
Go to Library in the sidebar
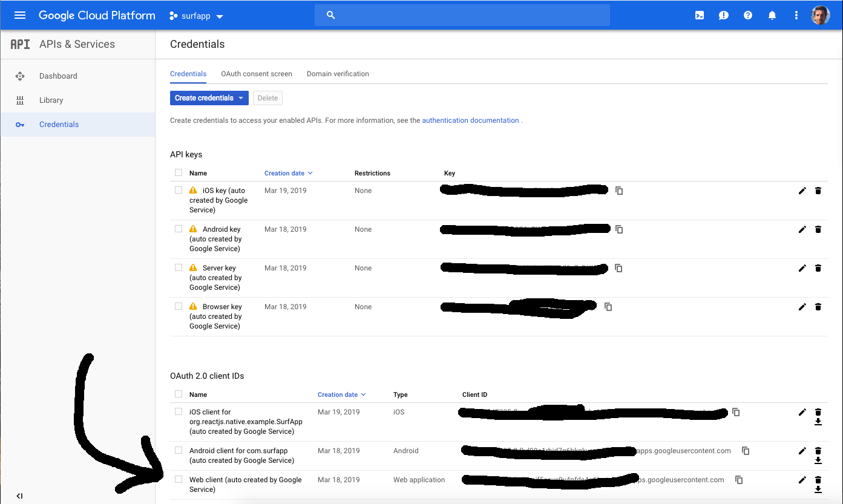(x=51, y=100)
